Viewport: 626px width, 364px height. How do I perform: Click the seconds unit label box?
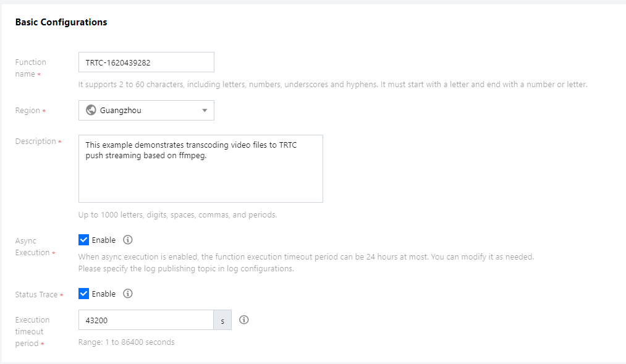tap(222, 320)
